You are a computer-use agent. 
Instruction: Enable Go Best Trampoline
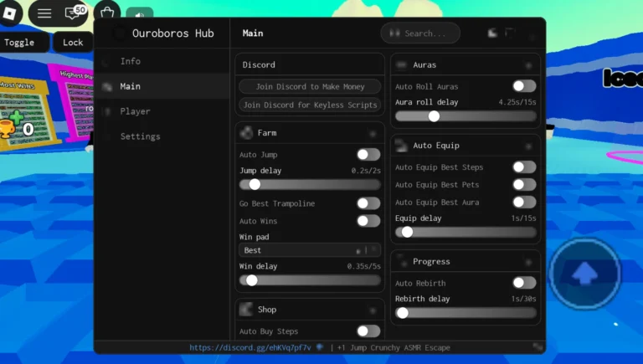[368, 203]
